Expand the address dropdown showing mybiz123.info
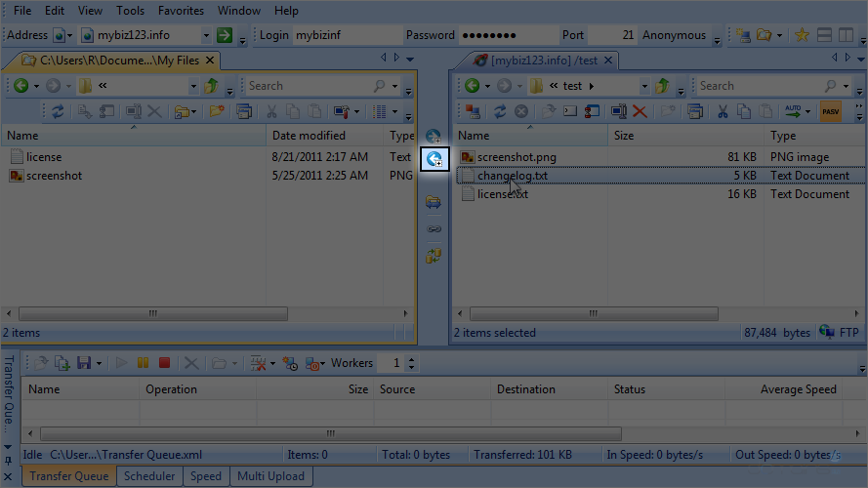The image size is (868, 488). (x=206, y=35)
